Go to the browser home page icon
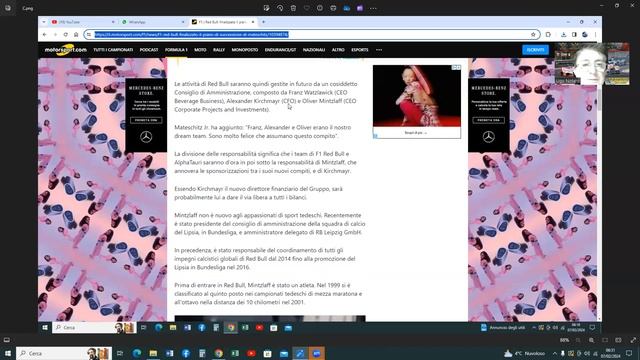Image resolution: width=640 pixels, height=360 pixels. pos(76,35)
